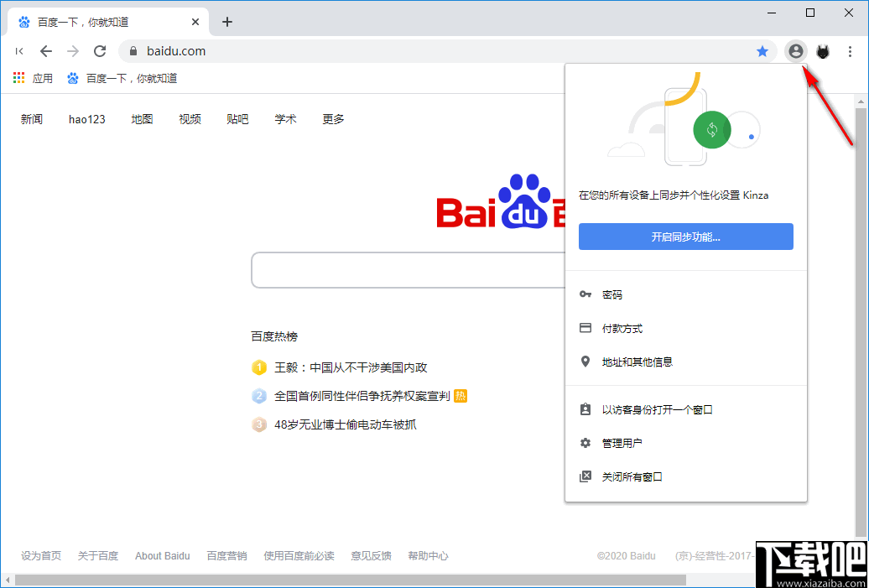Open 密码 passwords entry
This screenshot has width=869, height=588.
pyautogui.click(x=686, y=294)
